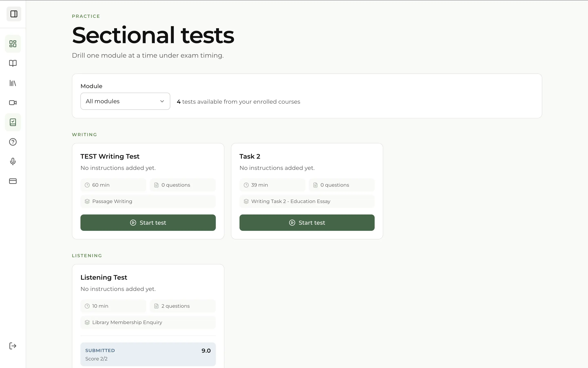Click the Task 2 card title
Screen dimensions: 588x368
[x=250, y=156]
